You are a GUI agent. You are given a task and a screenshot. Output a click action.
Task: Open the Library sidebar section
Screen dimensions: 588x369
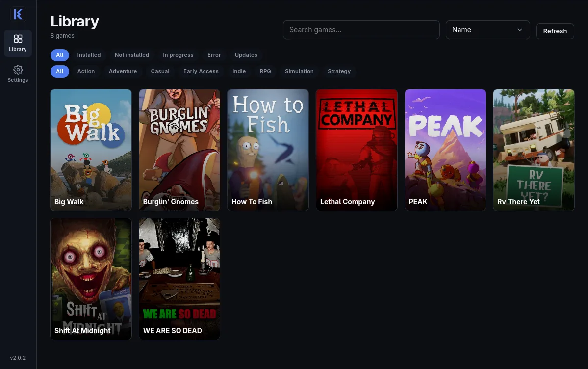(x=18, y=43)
